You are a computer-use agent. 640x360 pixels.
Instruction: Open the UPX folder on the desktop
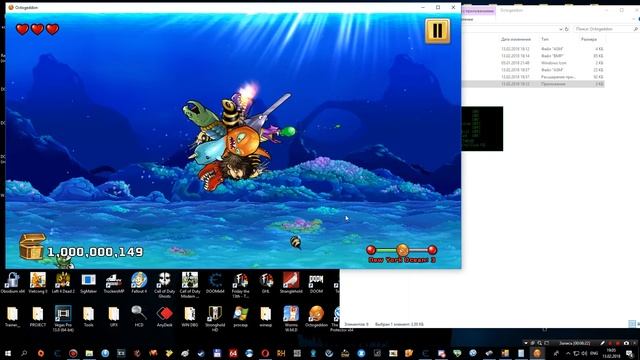coord(113,317)
